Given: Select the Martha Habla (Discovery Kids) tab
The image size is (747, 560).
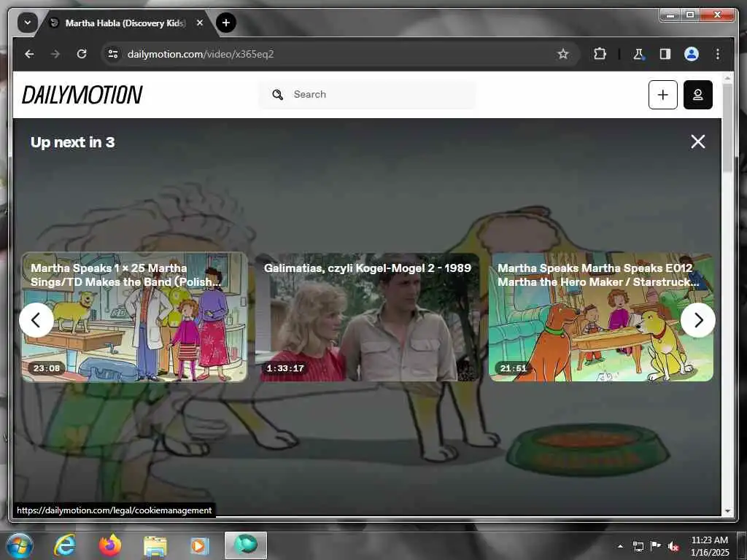Looking at the screenshot, I should [125, 23].
